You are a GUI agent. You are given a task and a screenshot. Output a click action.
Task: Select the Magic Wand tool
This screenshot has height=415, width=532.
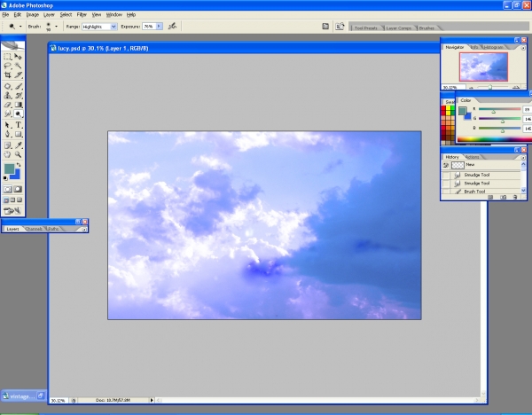coord(19,66)
